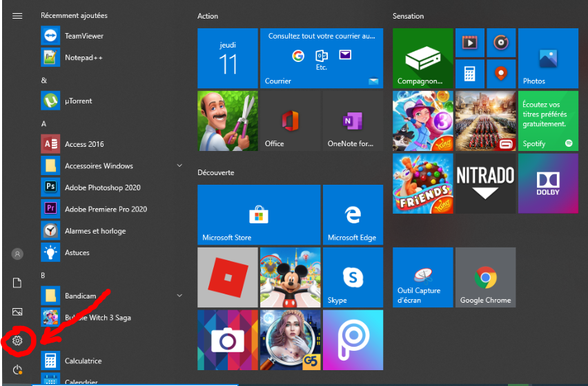This screenshot has height=386, width=588.
Task: Open Documents from the sidebar icon
Action: (17, 283)
